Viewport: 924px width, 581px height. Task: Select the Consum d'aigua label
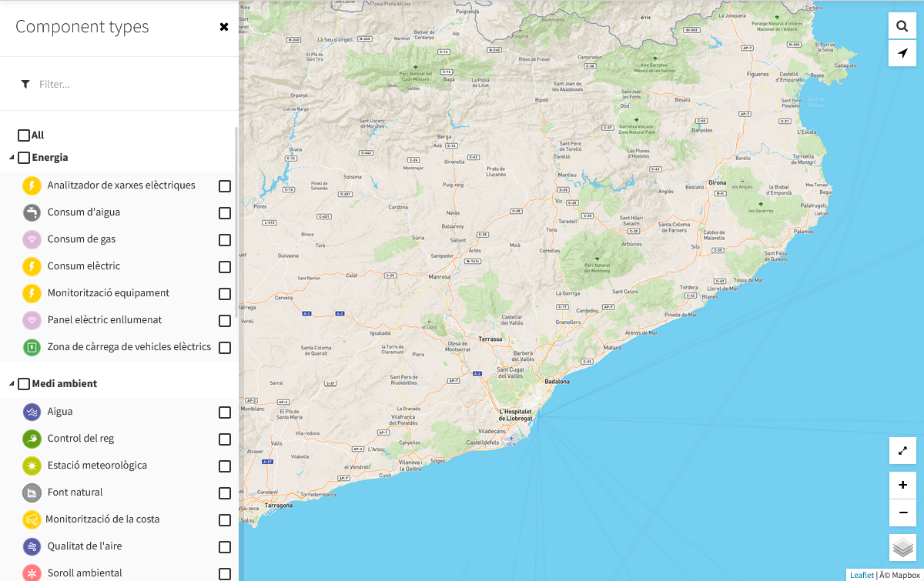pyautogui.click(x=84, y=212)
